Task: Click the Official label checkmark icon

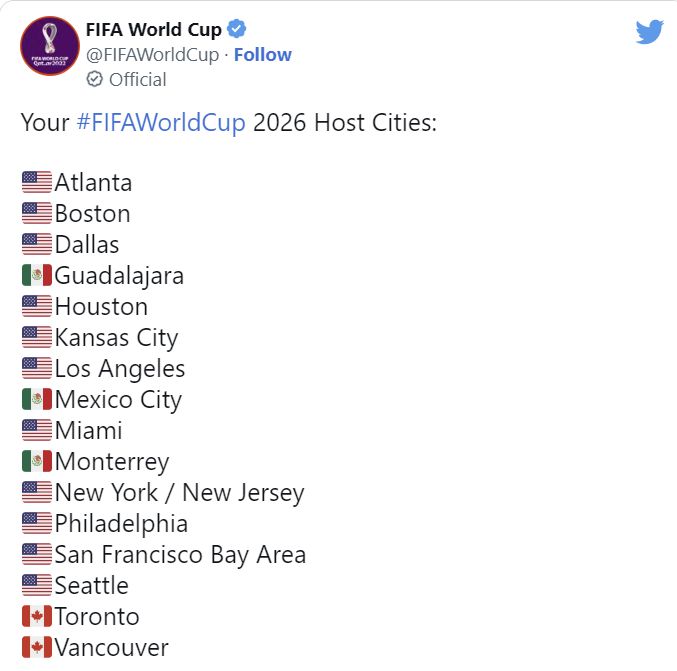Action: (x=95, y=79)
